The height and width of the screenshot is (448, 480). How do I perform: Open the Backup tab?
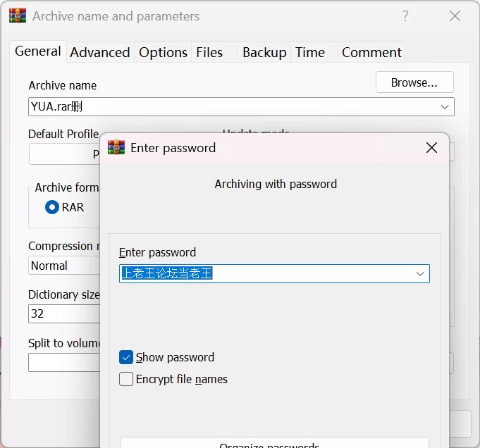pos(264,52)
